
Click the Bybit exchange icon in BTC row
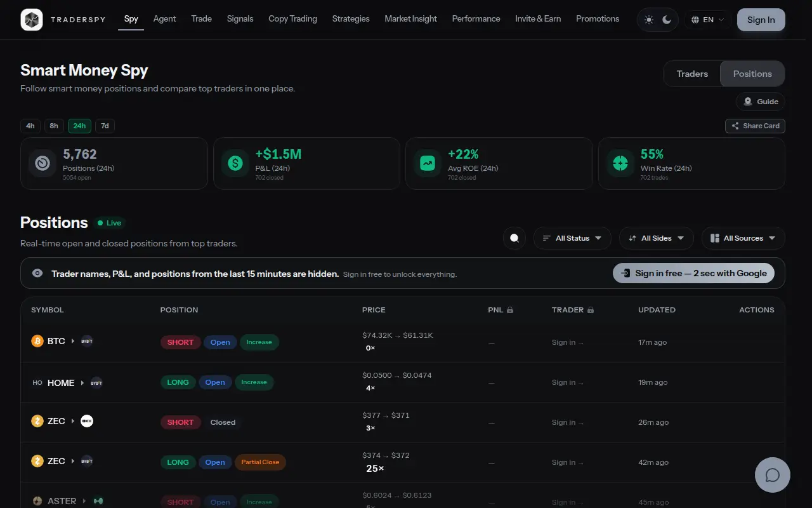point(87,341)
